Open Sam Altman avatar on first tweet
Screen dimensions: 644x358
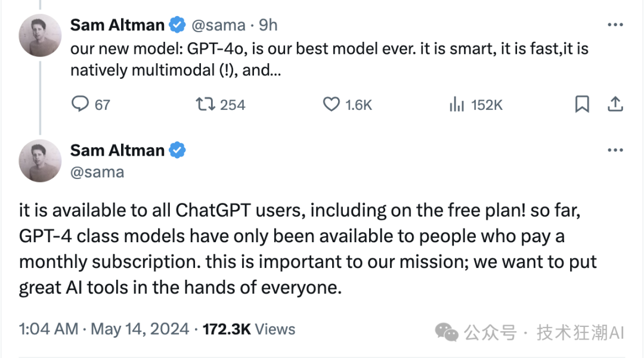pyautogui.click(x=40, y=35)
